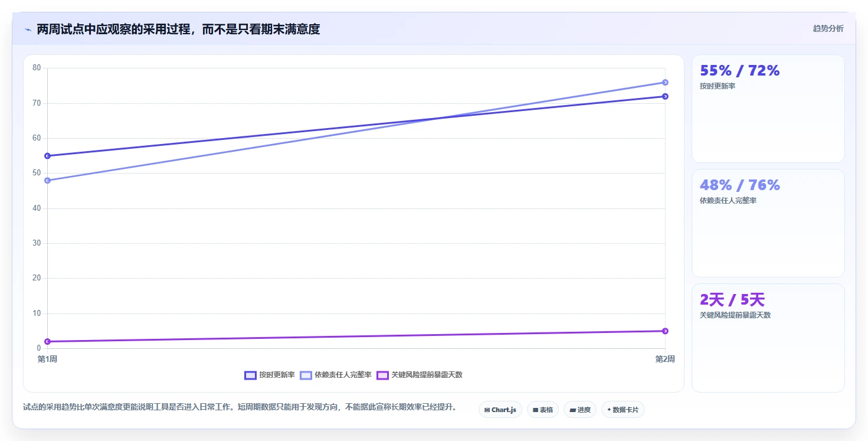Click the 依赖责任人完整率 card caption
Image resolution: width=868 pixels, height=441 pixels.
[x=728, y=201]
